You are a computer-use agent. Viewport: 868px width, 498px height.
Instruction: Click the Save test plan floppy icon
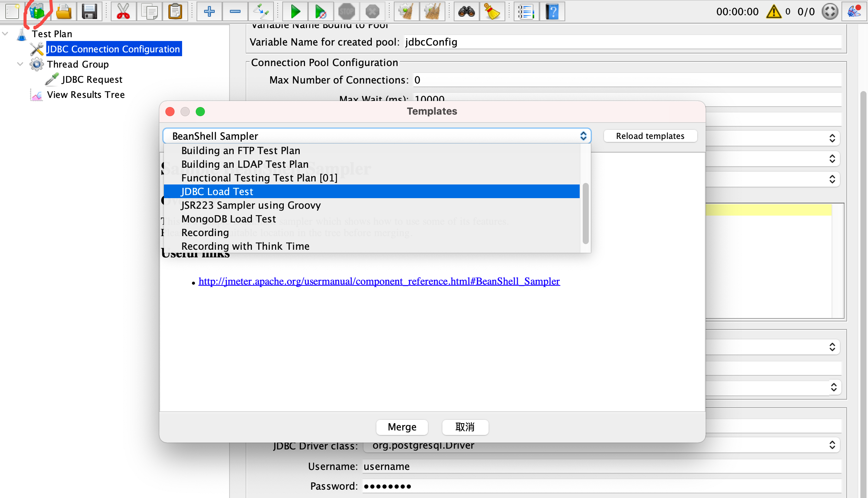click(x=90, y=12)
